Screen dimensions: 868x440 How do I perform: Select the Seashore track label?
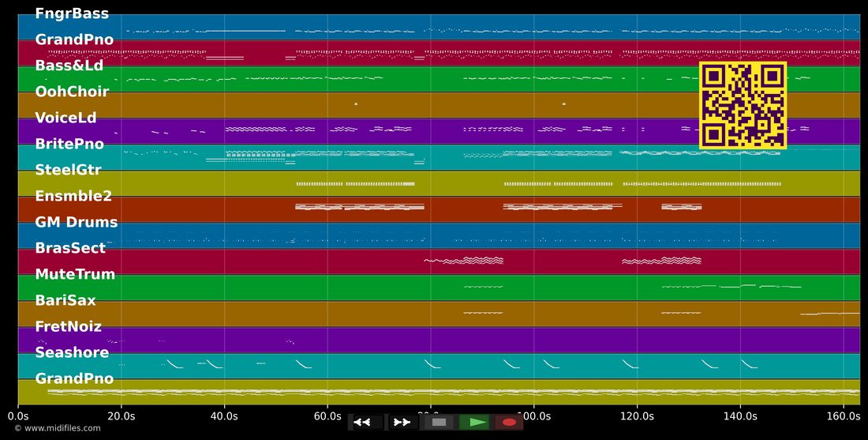pyautogui.click(x=72, y=352)
